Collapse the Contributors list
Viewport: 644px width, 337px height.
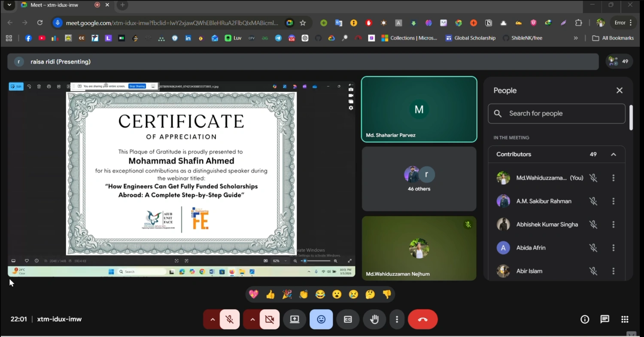614,155
